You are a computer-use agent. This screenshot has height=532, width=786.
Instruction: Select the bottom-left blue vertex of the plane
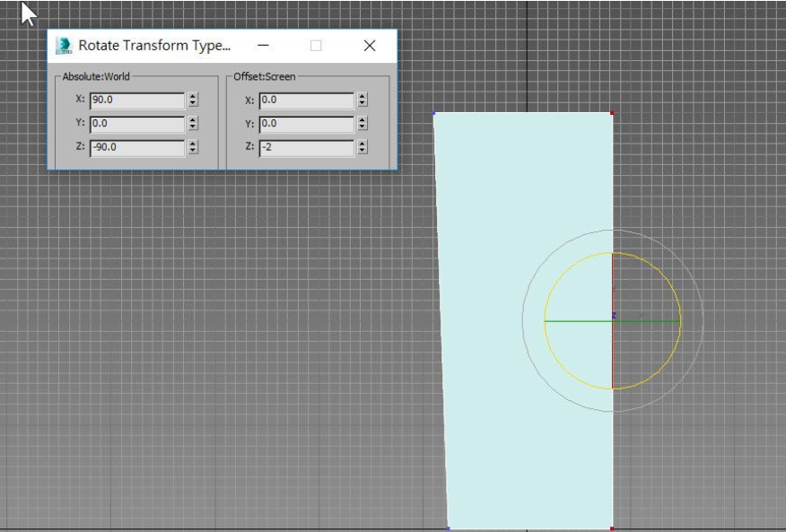coord(448,528)
